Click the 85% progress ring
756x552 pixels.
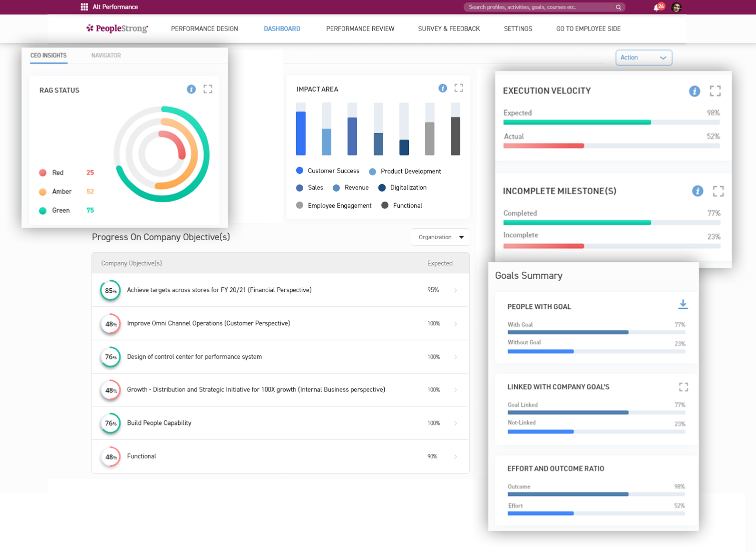[x=111, y=290]
